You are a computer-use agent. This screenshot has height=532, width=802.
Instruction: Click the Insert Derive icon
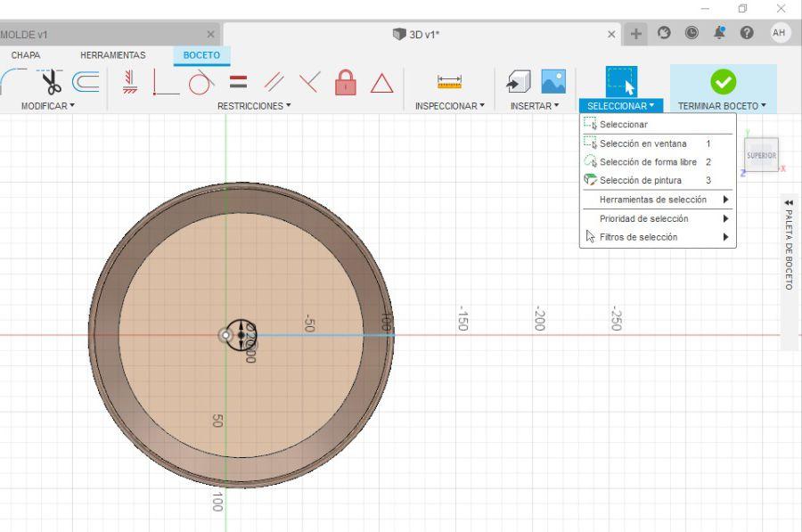[x=518, y=82]
